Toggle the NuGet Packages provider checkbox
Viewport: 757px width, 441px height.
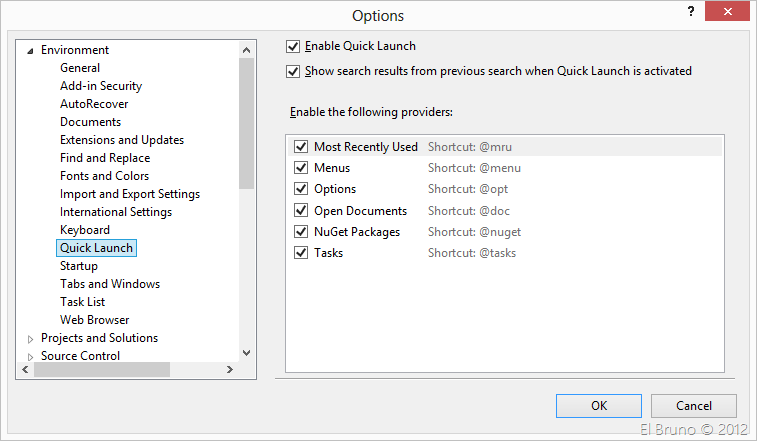pos(301,232)
